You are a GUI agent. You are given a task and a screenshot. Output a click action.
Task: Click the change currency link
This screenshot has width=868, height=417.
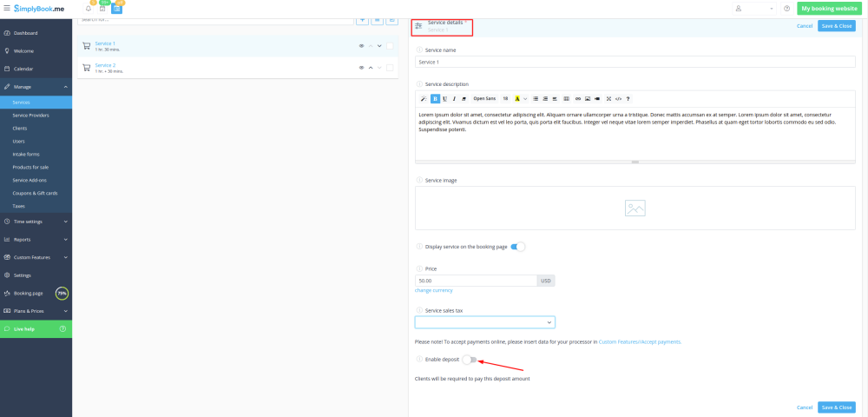tap(433, 290)
